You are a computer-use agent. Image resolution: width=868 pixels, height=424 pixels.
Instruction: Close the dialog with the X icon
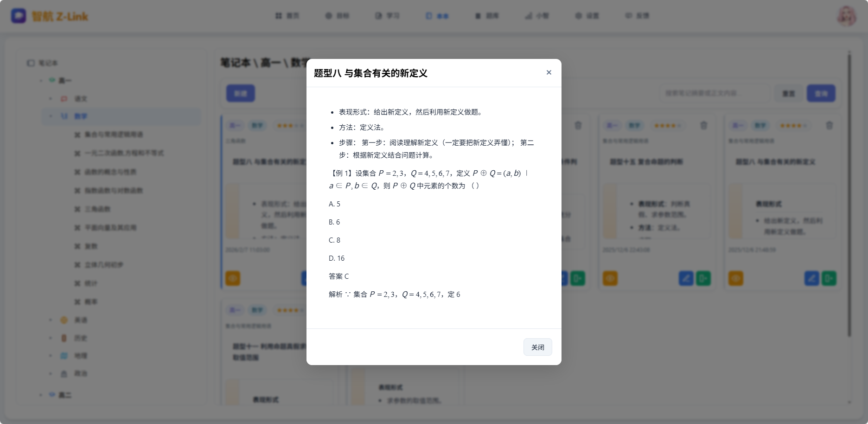point(549,72)
